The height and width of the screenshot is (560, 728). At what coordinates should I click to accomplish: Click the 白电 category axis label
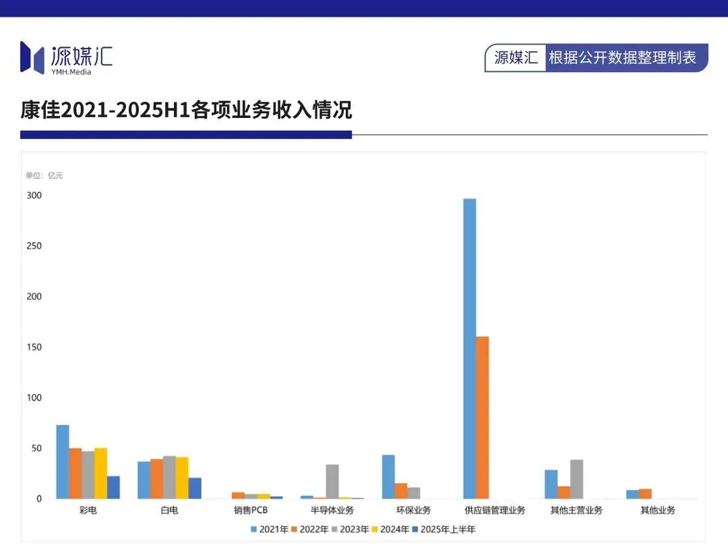click(x=170, y=510)
